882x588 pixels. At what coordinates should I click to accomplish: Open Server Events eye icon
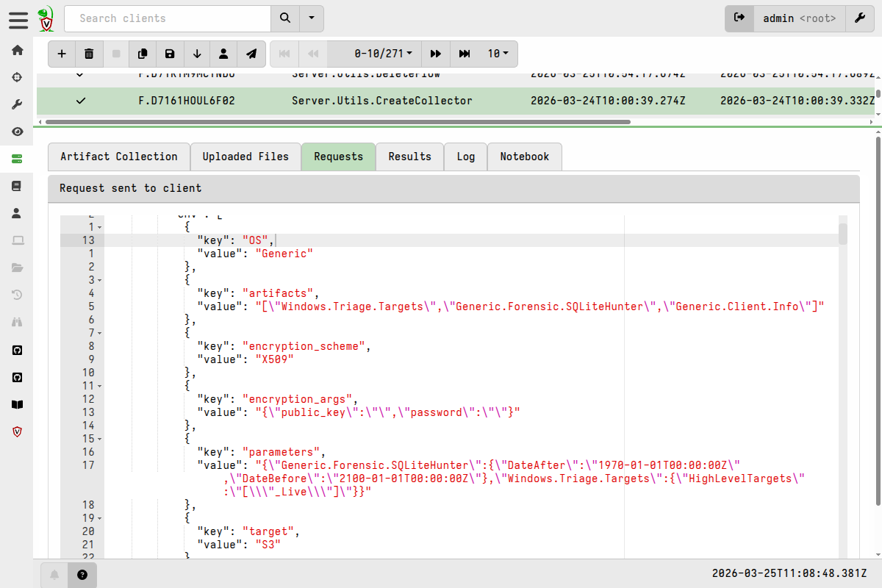coord(17,132)
